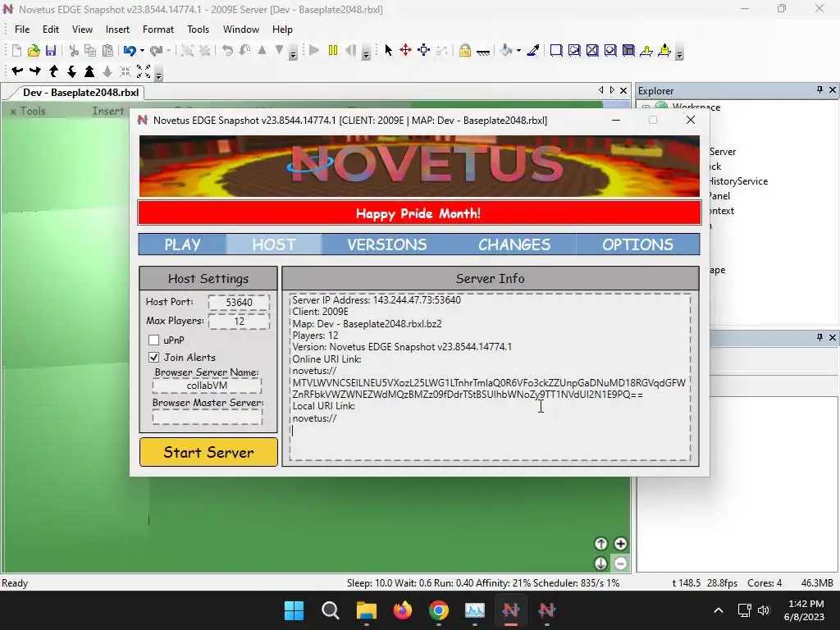
Task: Click the Inlet surface icon
Action: pos(628,50)
